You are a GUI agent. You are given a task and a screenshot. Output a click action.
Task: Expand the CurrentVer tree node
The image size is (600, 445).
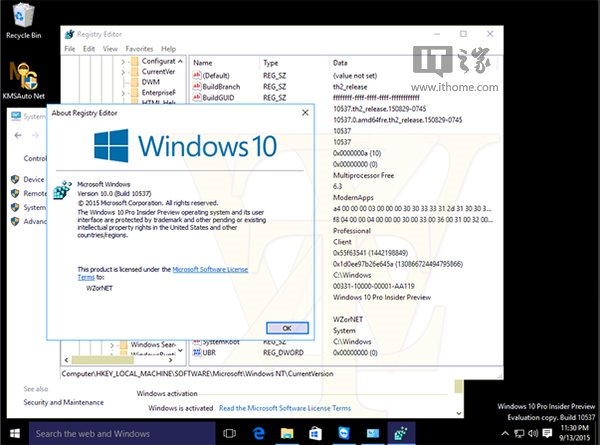click(123, 72)
